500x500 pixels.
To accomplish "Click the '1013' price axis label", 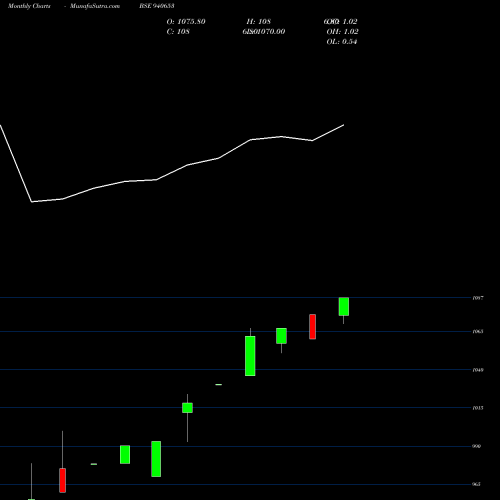I will [478, 408].
